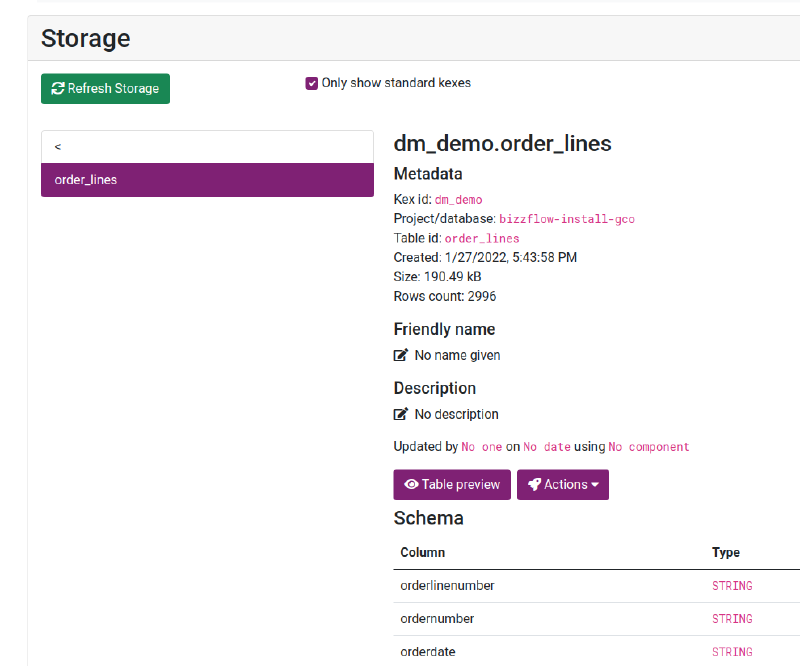This screenshot has height=666, width=800.
Task: Click the edit icon under Friendly name
Action: click(x=401, y=355)
